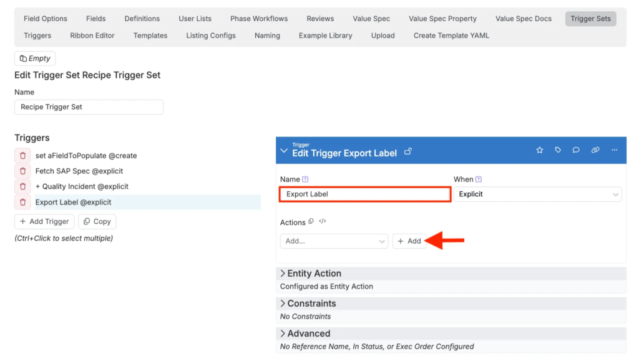639x364 pixels.
Task: Open the Value Spec Docs tab
Action: (x=524, y=19)
